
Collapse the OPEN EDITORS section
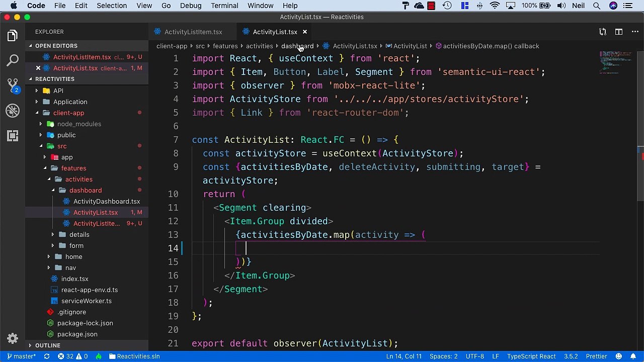coord(56,46)
